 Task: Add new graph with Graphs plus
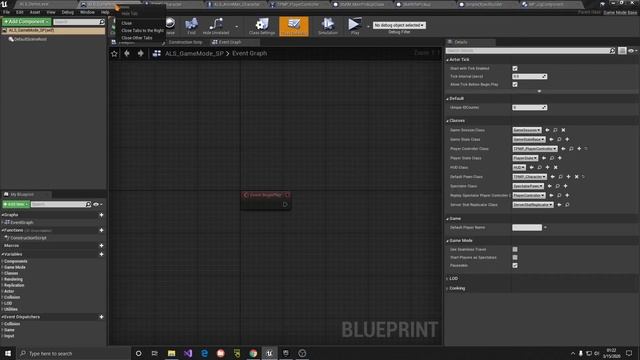click(x=101, y=215)
